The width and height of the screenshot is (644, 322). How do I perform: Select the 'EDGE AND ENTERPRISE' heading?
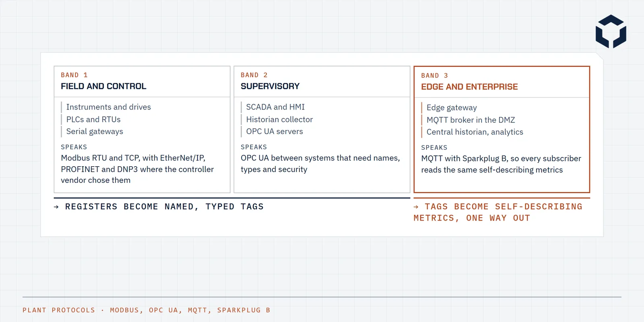tap(469, 87)
